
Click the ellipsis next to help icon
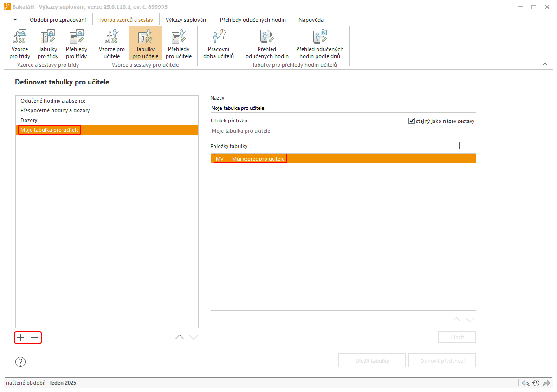pyautogui.click(x=31, y=366)
